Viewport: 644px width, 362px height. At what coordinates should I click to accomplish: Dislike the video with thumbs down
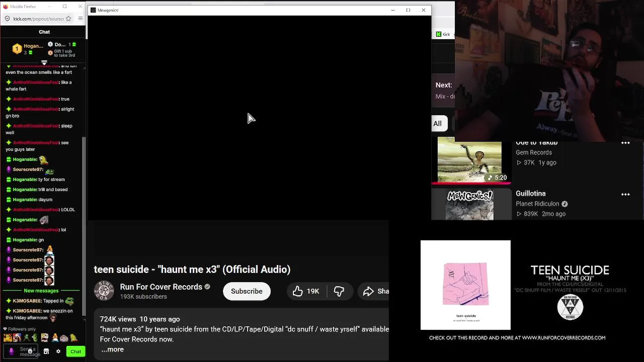pos(339,291)
